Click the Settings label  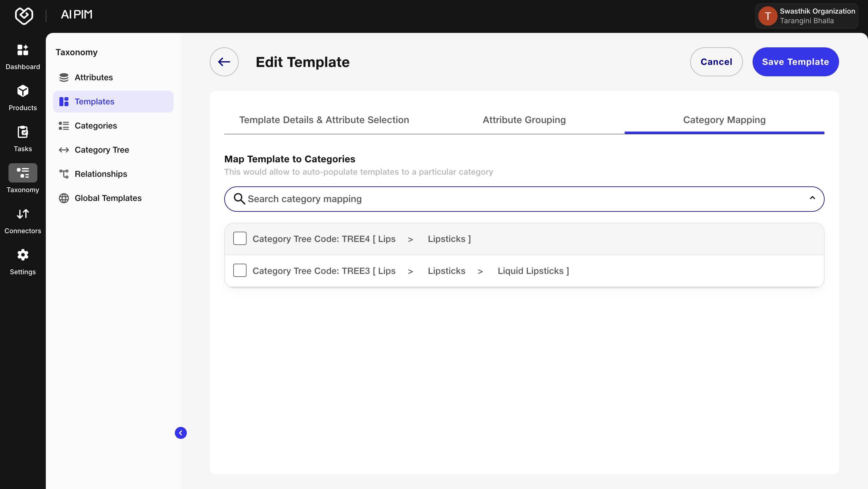pos(23,272)
